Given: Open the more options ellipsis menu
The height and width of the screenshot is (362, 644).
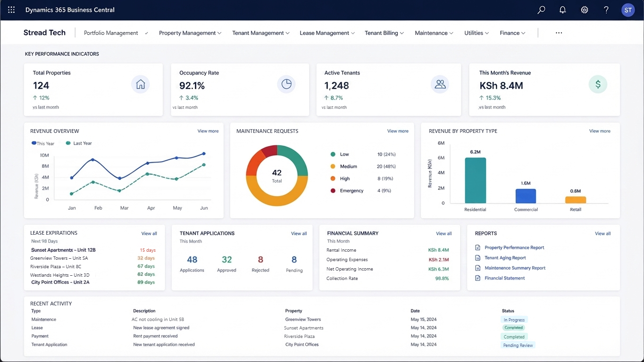Looking at the screenshot, I should coord(559,33).
